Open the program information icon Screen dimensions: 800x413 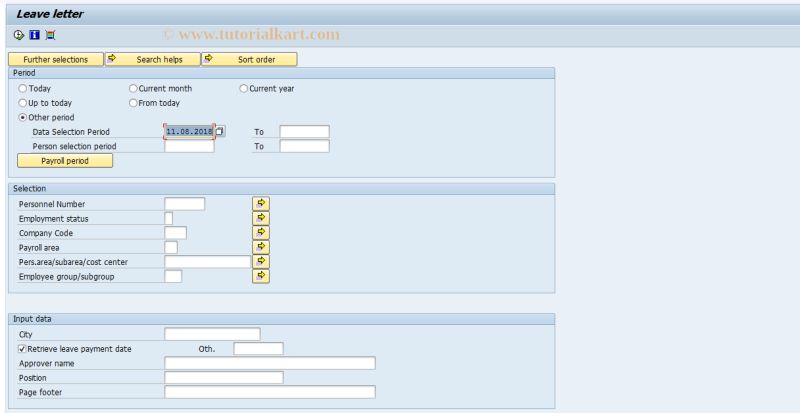[x=35, y=35]
